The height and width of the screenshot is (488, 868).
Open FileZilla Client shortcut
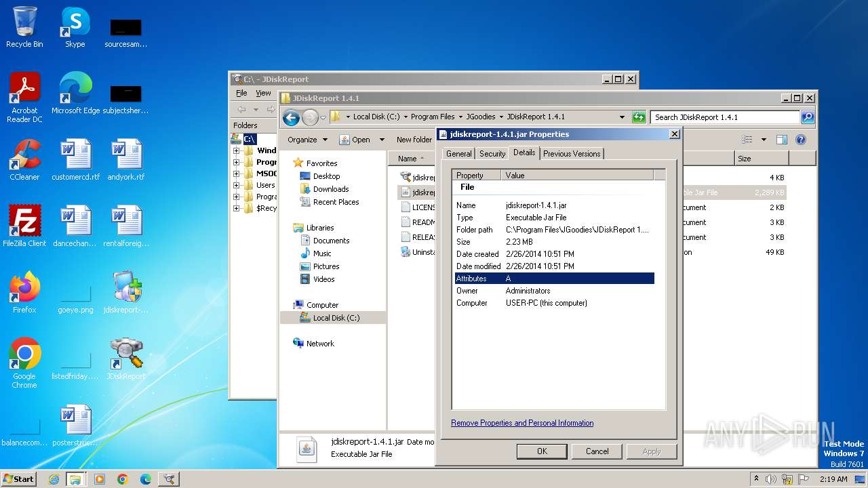pyautogui.click(x=24, y=226)
